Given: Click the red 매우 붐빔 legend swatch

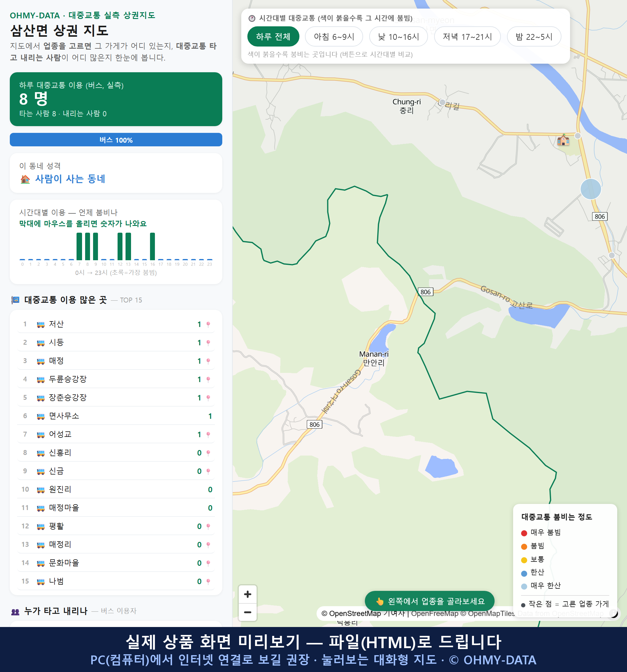Looking at the screenshot, I should click(x=524, y=533).
